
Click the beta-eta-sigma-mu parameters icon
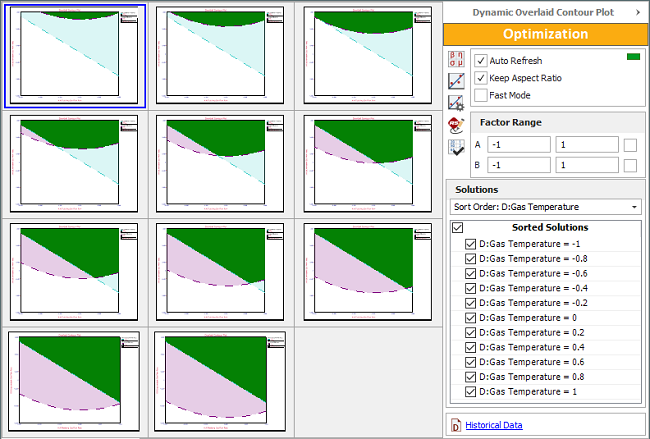pos(456,59)
